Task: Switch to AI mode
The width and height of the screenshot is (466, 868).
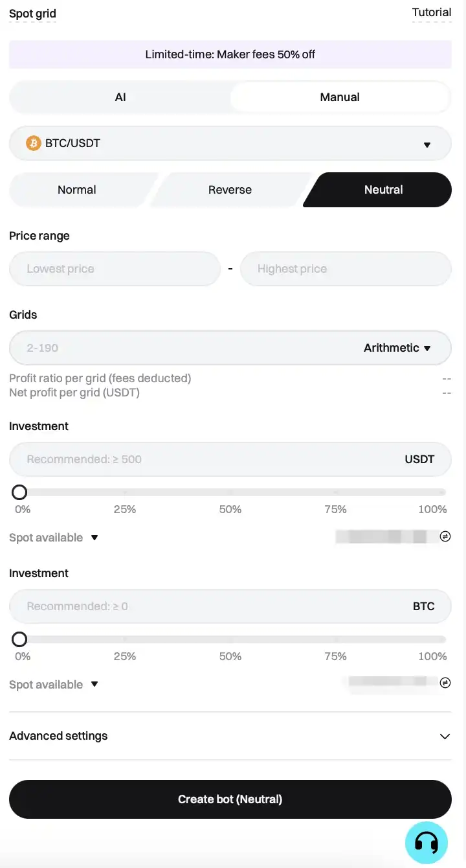Action: (120, 97)
